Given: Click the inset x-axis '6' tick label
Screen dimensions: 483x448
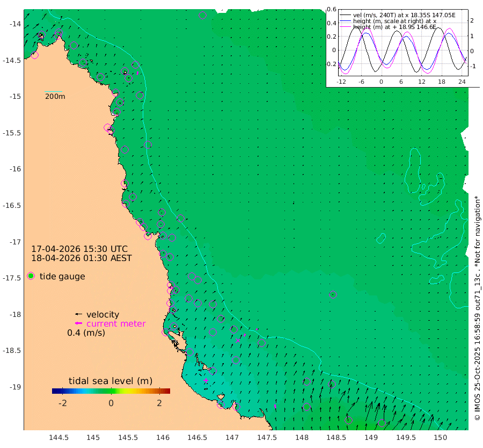Looking at the screenshot, I should click(x=401, y=82).
